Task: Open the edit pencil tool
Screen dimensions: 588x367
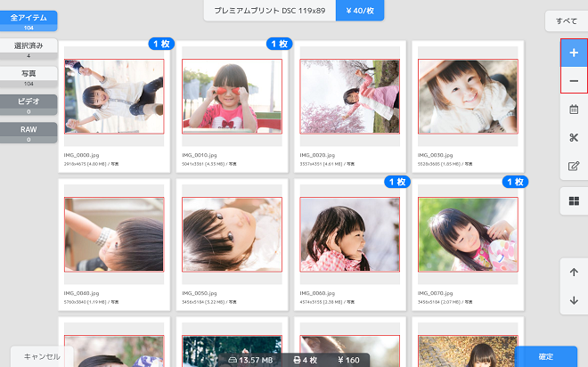Action: pos(573,166)
